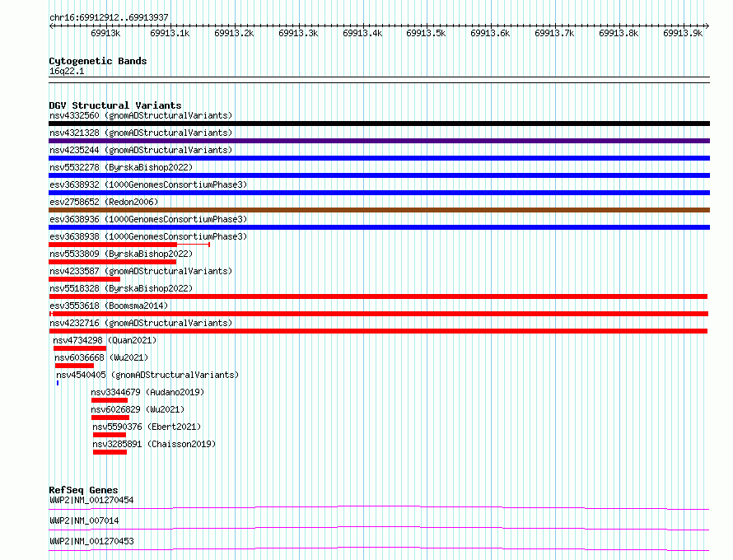
Task: Click the 69913.5k ruler tick label
Action: coord(426,33)
